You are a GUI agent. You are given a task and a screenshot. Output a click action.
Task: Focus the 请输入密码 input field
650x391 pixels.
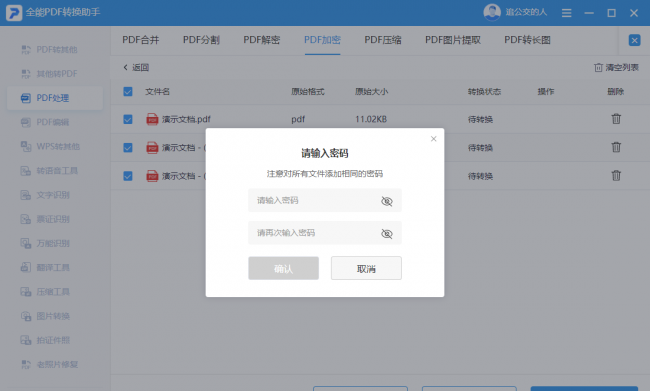pyautogui.click(x=325, y=201)
